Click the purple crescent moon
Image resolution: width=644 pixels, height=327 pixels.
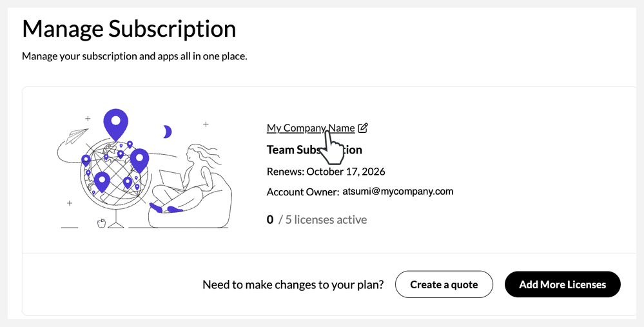coord(168,132)
